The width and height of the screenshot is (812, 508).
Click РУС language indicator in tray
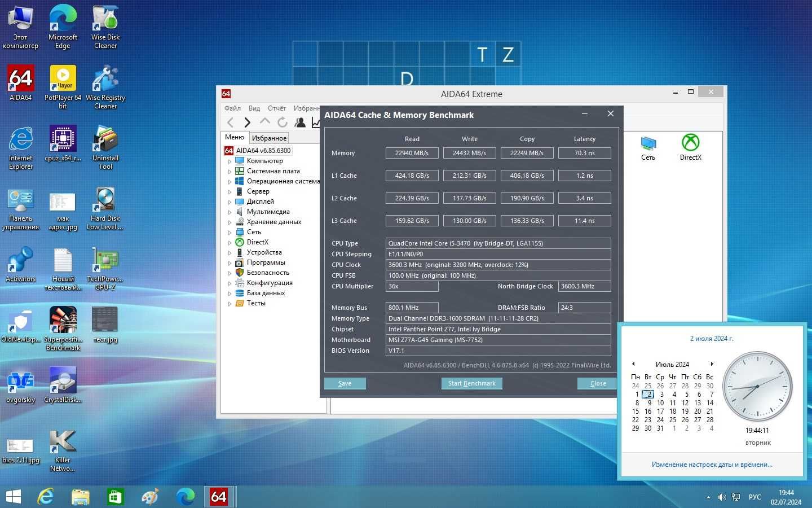[x=754, y=497]
